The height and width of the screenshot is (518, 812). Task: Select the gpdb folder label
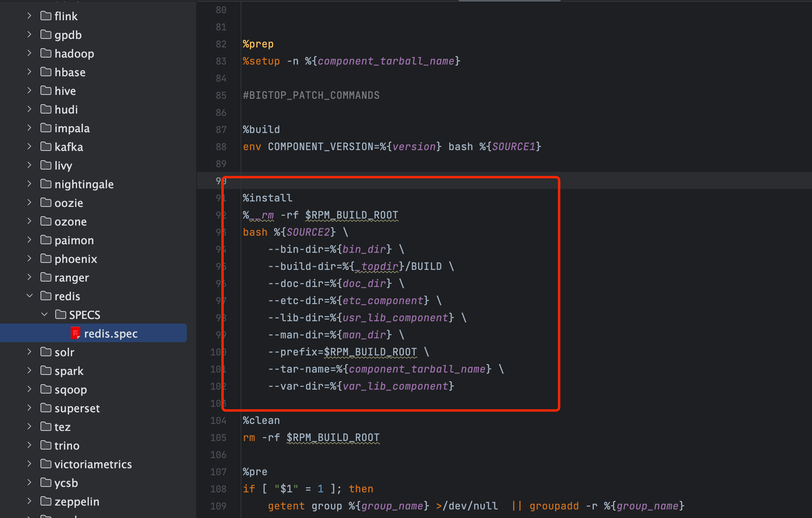point(68,35)
